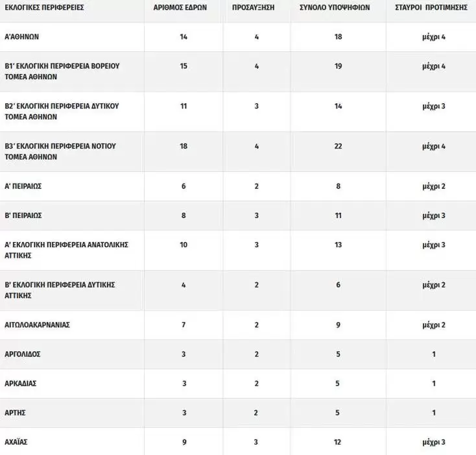
Task: Click the ΕΚΛΟΓΙΚΕΣ ΠΕΡΙΦΕΡΕΙΕΣ column header
Action: pos(45,8)
